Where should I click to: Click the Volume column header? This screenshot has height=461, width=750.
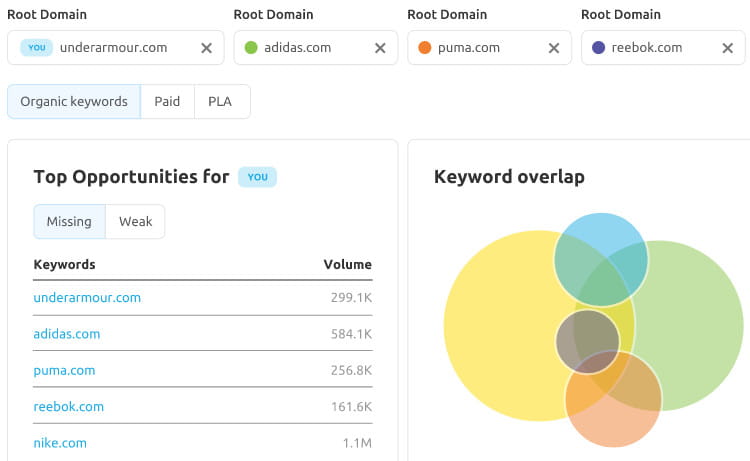point(347,264)
